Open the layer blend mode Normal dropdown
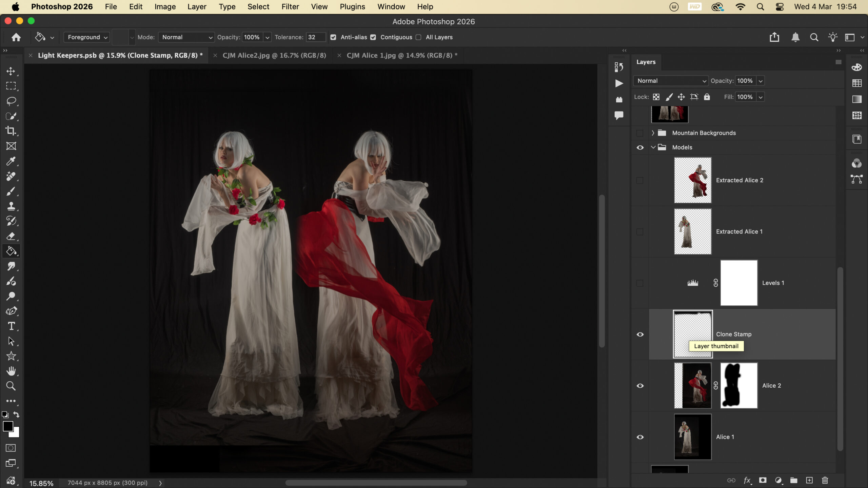This screenshot has height=488, width=868. point(670,81)
